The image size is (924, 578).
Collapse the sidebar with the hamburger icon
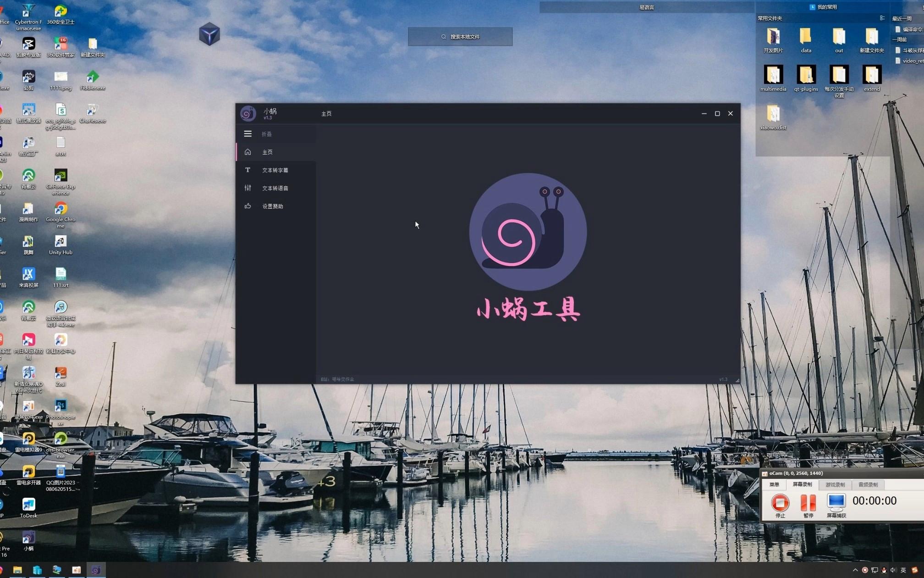coord(247,134)
